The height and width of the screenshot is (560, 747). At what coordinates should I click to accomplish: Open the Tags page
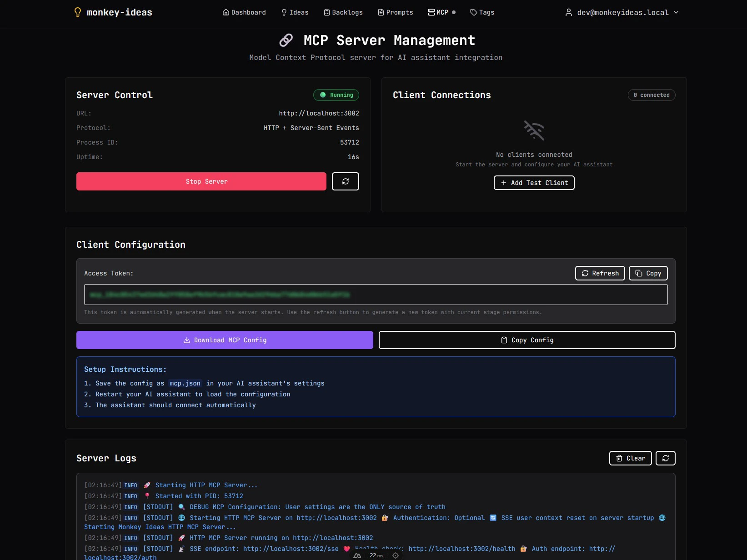(x=482, y=12)
